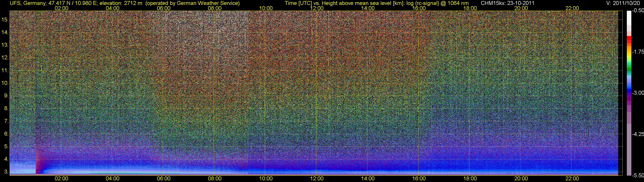Click the '3.' km height axis label
The height and width of the screenshot is (182, 644).
[x=6, y=172]
